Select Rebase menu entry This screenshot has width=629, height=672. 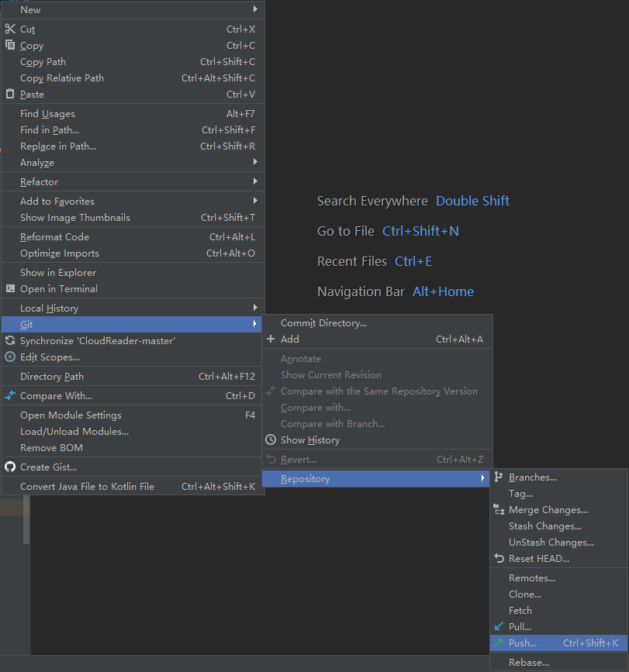(x=558, y=662)
